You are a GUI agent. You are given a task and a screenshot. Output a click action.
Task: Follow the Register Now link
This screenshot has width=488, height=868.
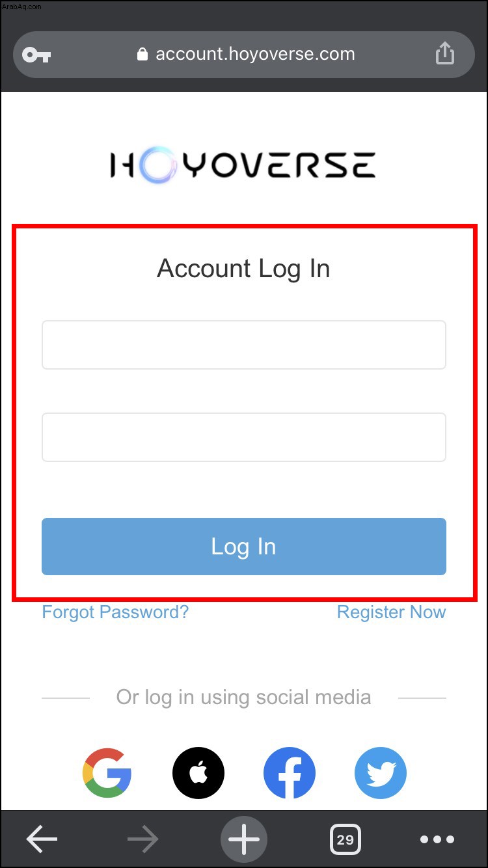click(391, 612)
